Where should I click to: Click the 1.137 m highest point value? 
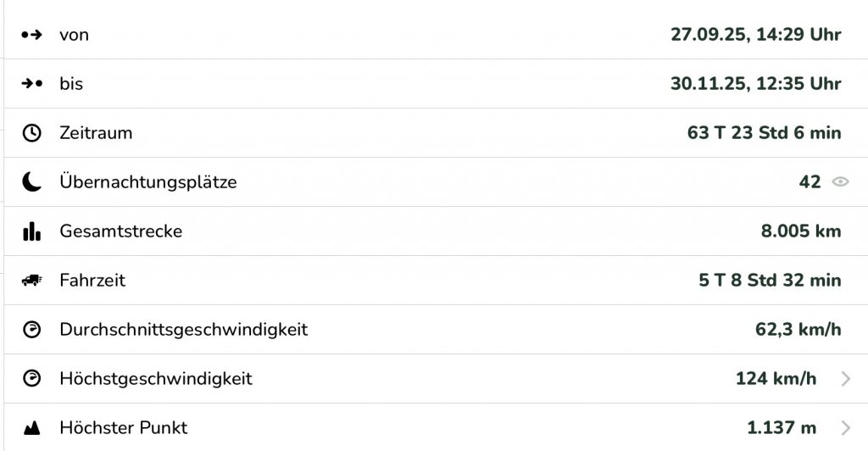782,428
